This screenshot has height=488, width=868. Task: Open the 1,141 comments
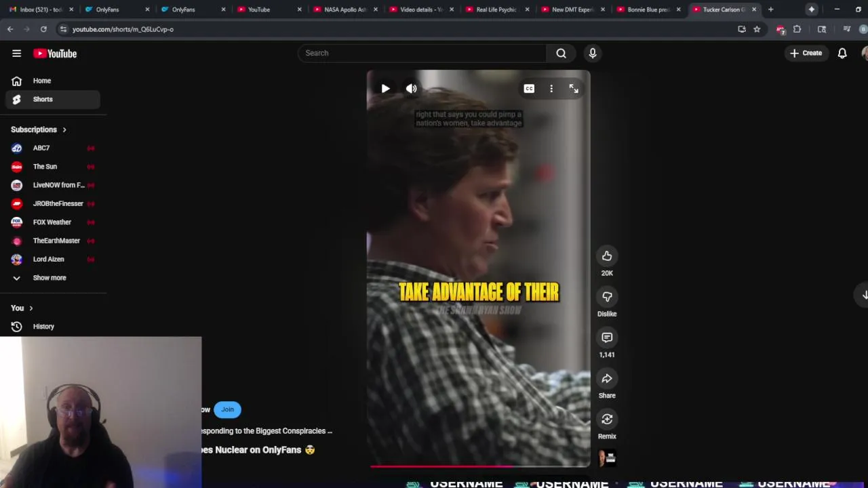tap(607, 338)
